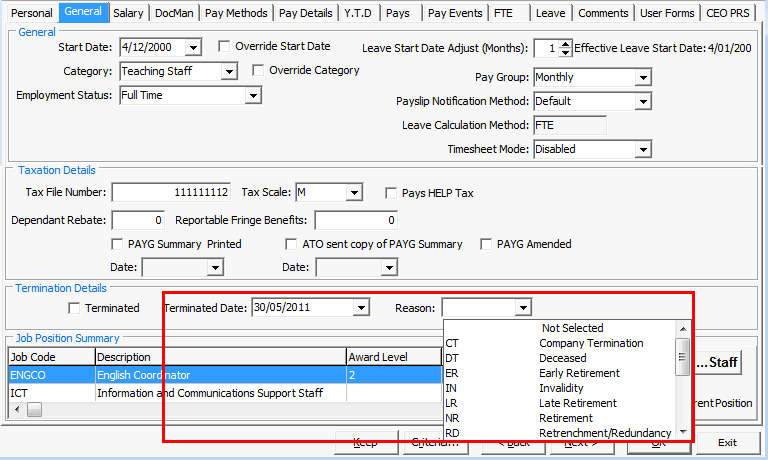
Task: Open ATO sent copy date dropdown
Action: click(x=389, y=267)
